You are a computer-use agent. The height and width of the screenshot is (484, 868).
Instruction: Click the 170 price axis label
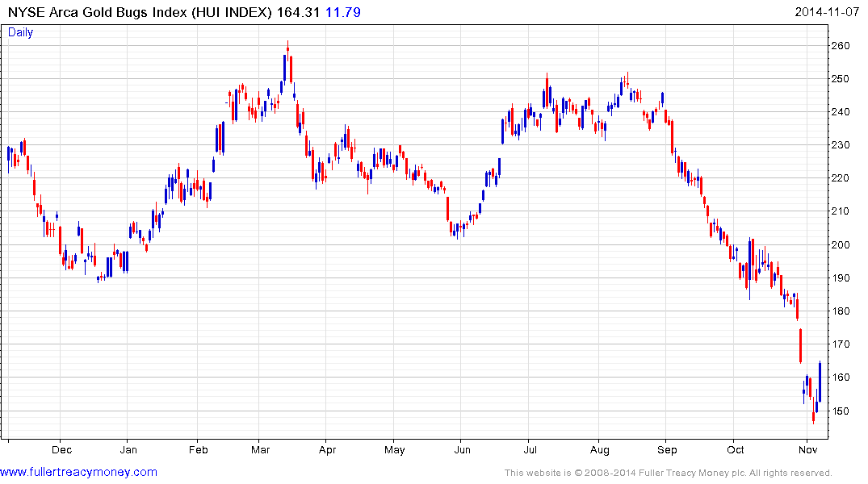point(841,344)
